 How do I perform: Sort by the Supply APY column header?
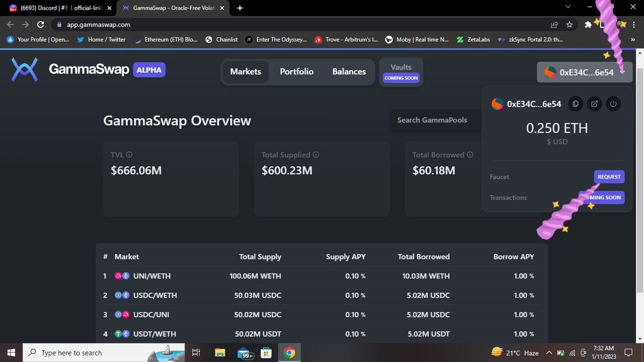coord(346,257)
